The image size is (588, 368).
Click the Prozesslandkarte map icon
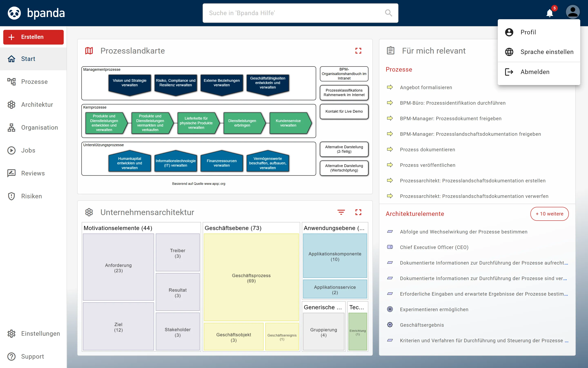click(89, 51)
